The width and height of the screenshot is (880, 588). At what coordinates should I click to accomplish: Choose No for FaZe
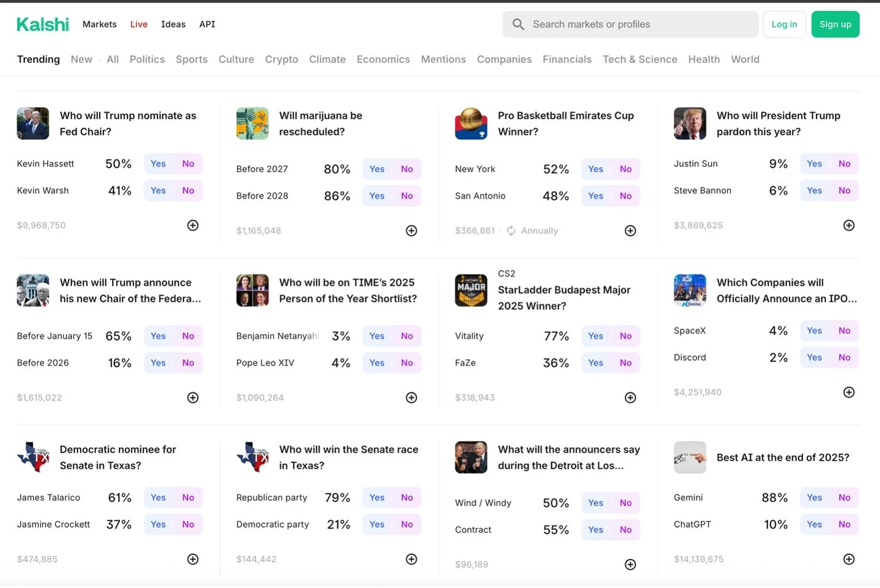point(626,363)
